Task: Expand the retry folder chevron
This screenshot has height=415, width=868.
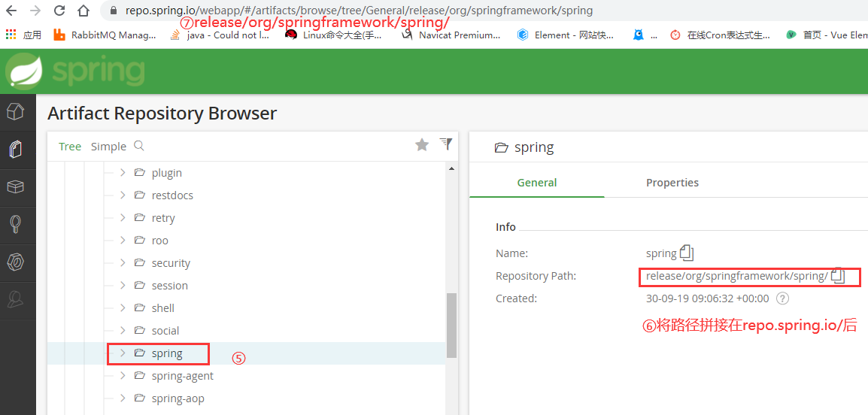Action: coord(123,218)
